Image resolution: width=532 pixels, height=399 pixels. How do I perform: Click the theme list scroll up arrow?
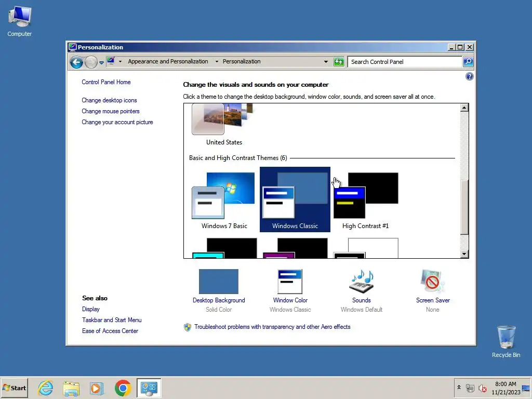pyautogui.click(x=464, y=108)
